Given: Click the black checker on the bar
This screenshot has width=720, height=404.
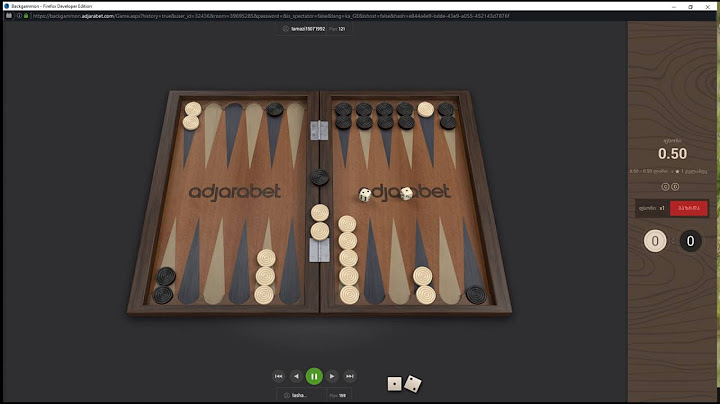Looking at the screenshot, I should click(320, 177).
